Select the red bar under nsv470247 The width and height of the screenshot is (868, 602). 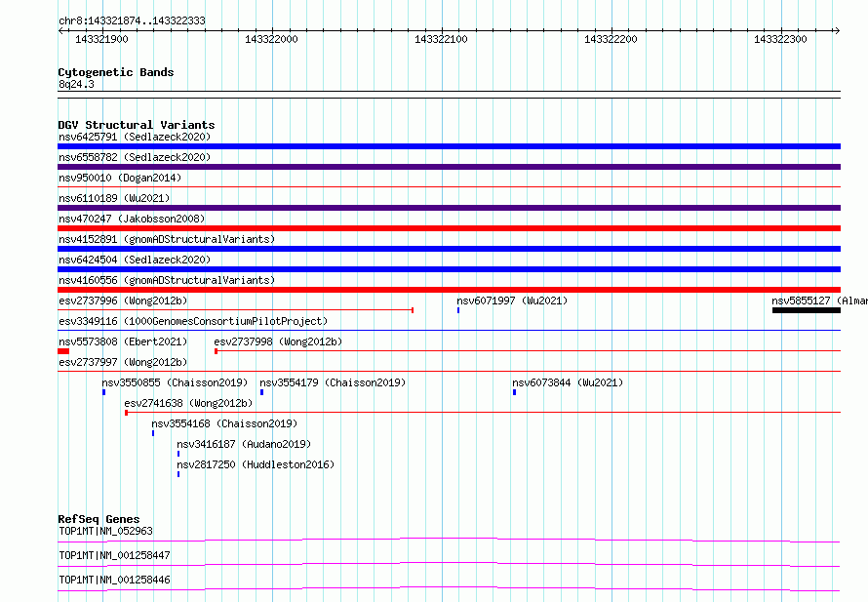click(449, 228)
